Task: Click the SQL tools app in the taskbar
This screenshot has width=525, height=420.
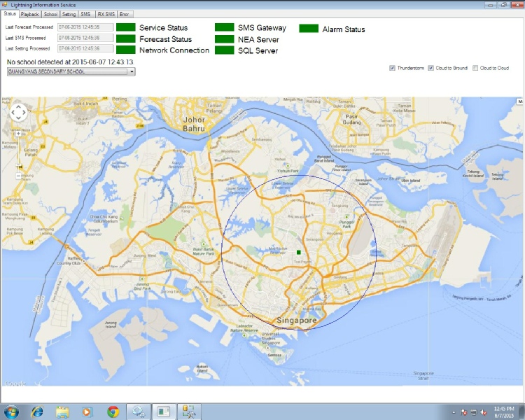Action: [189, 412]
